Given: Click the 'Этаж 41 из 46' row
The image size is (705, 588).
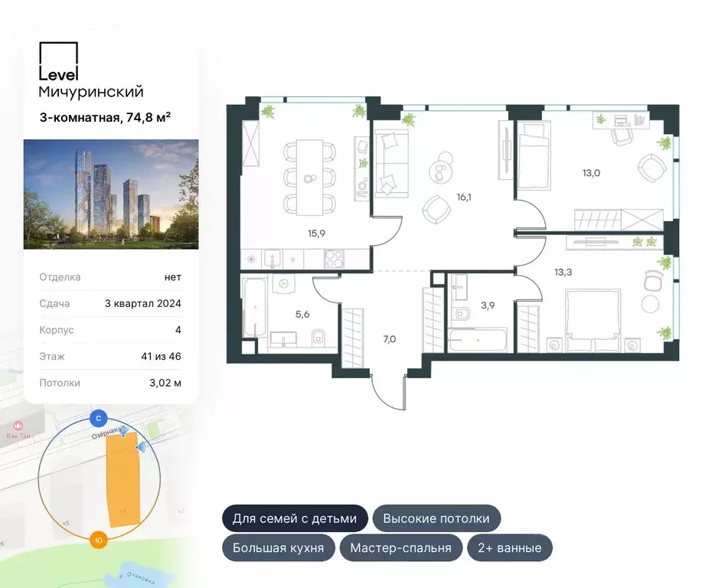Looking at the screenshot, I should [110, 356].
